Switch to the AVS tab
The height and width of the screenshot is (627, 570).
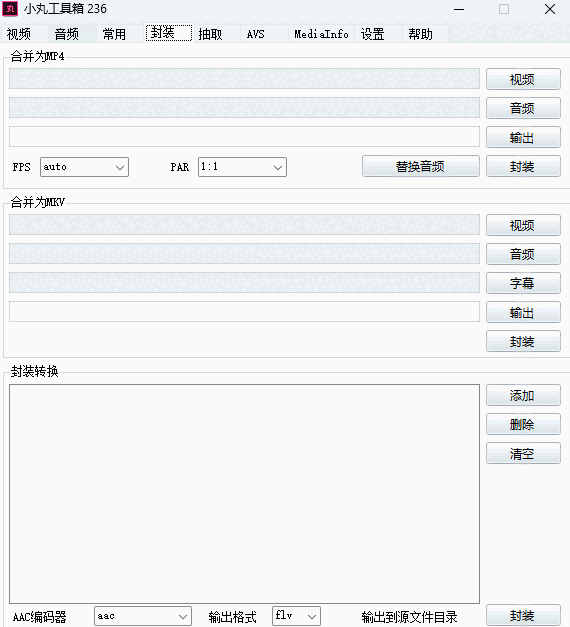(x=264, y=34)
